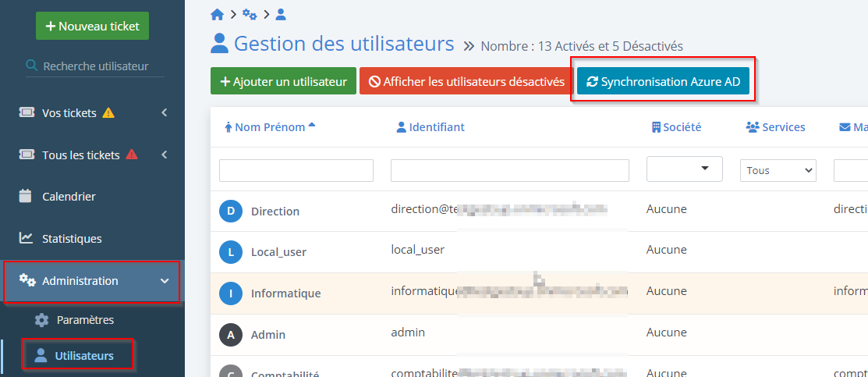Click the Direction avatar icon
This screenshot has width=868, height=377.
232,212
